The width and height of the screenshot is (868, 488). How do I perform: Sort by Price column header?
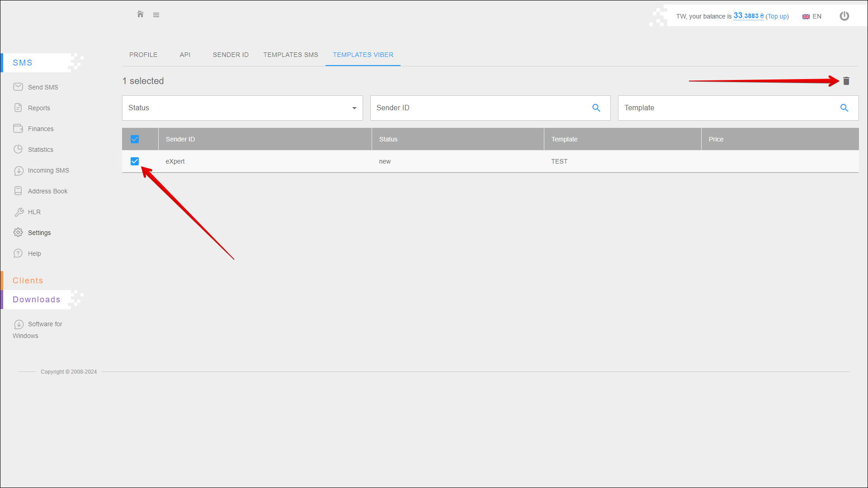tap(716, 139)
